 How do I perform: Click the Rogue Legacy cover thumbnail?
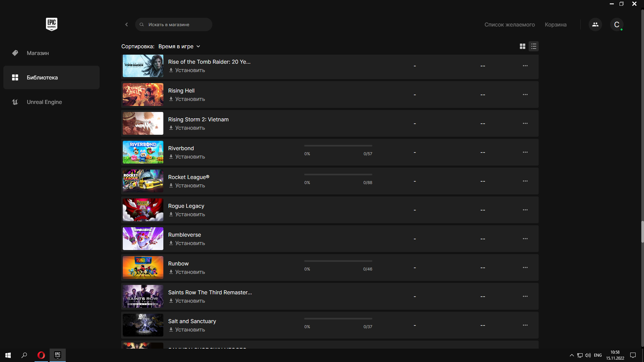pyautogui.click(x=143, y=210)
